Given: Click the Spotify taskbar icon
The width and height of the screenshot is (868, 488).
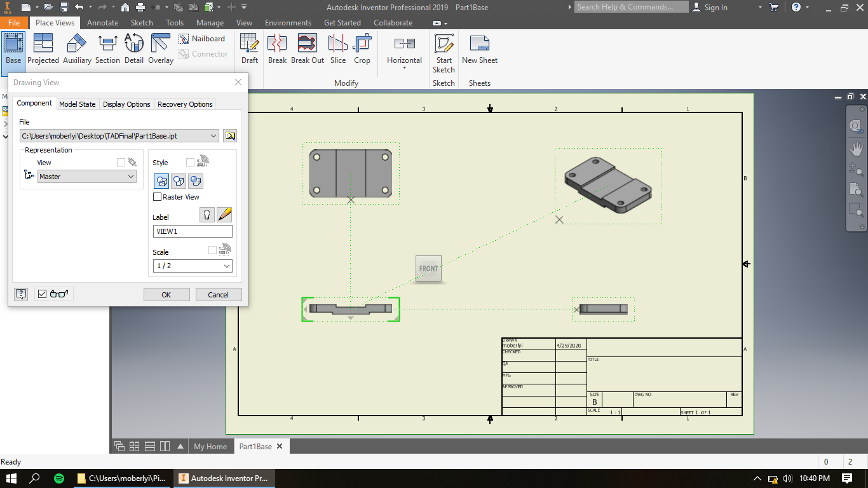Looking at the screenshot, I should pyautogui.click(x=58, y=478).
